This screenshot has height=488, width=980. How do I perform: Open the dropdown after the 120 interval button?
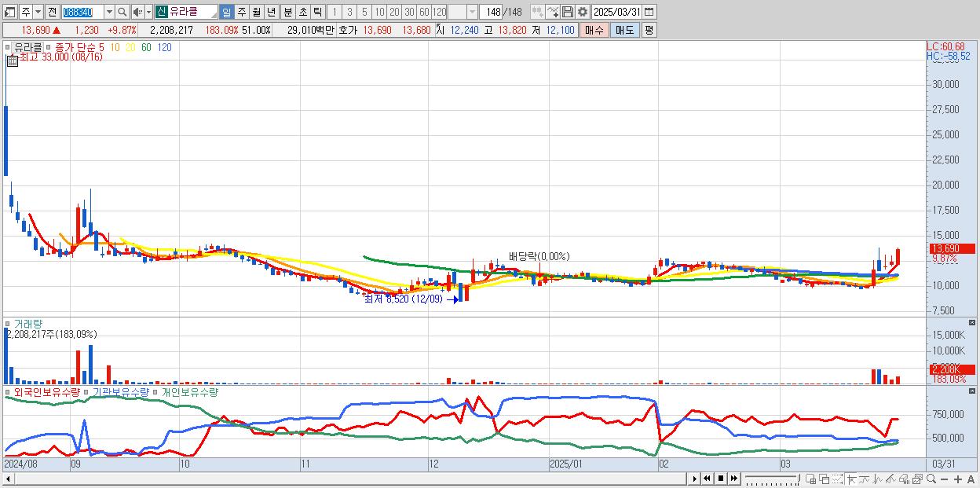click(472, 12)
